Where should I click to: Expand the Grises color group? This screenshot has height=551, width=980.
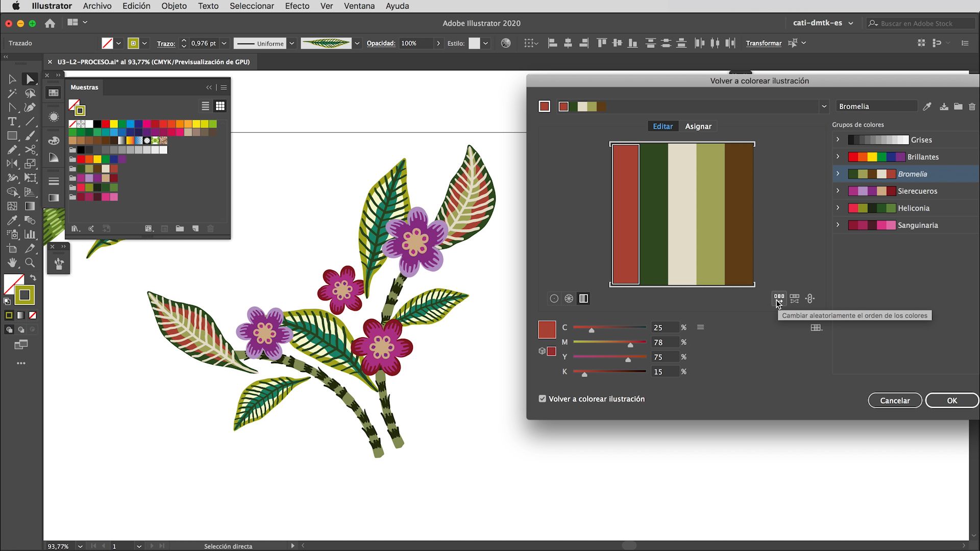pos(838,139)
